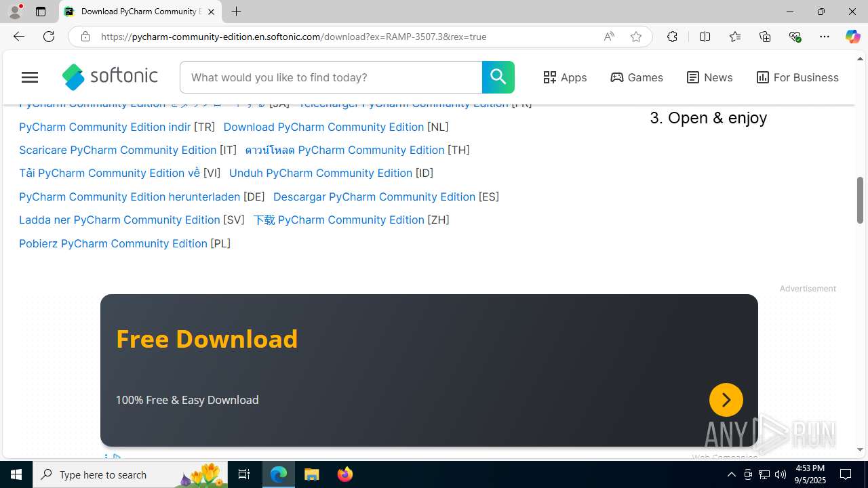The width and height of the screenshot is (868, 488).
Task: Open the Games menu item
Action: pos(637,77)
